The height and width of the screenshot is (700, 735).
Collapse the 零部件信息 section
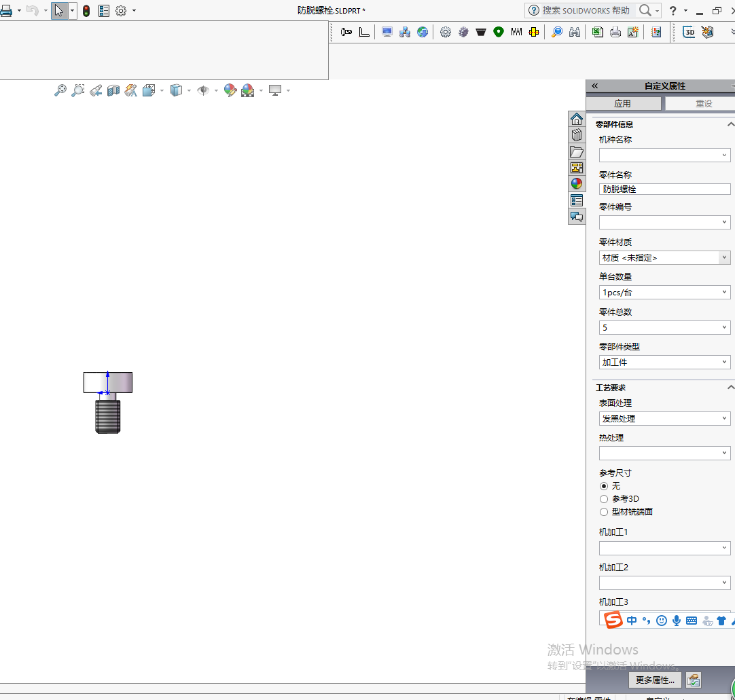(x=730, y=124)
